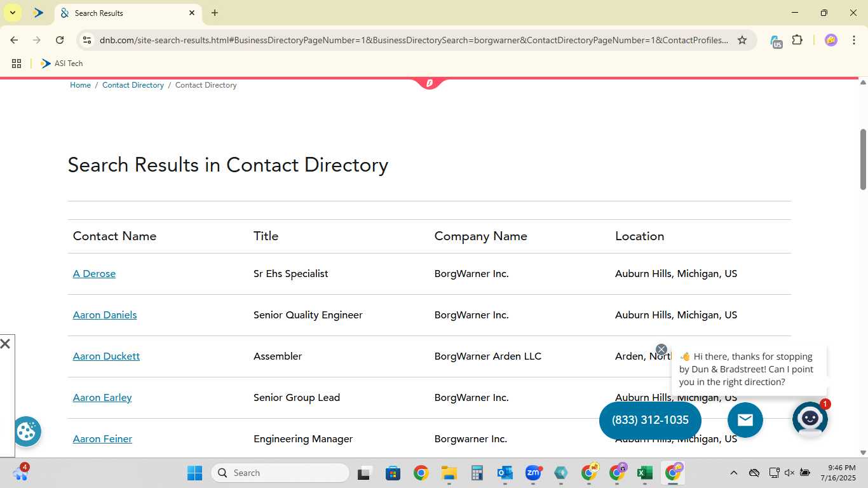Click the Contact Name column header
Screen dimensions: 868x488
point(114,236)
